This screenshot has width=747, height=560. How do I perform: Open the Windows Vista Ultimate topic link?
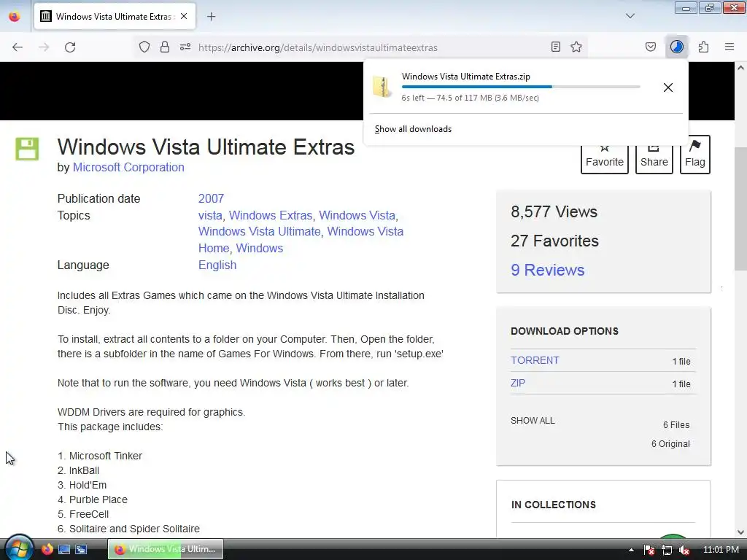pos(259,231)
